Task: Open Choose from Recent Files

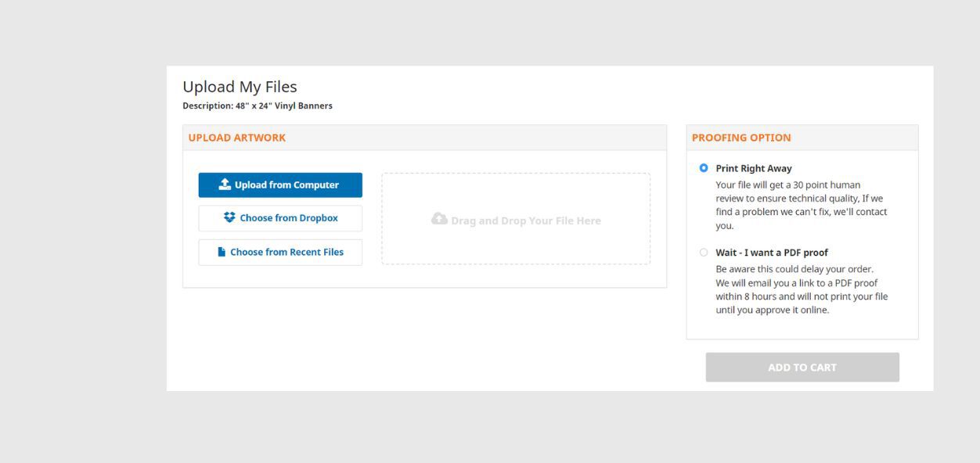Action: pyautogui.click(x=280, y=253)
